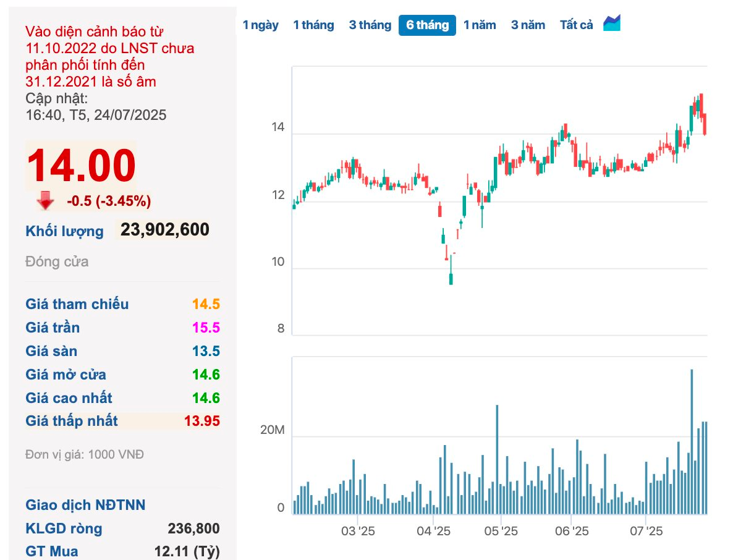Click the Khối lượng label
This screenshot has height=560, width=733.
pos(64,231)
